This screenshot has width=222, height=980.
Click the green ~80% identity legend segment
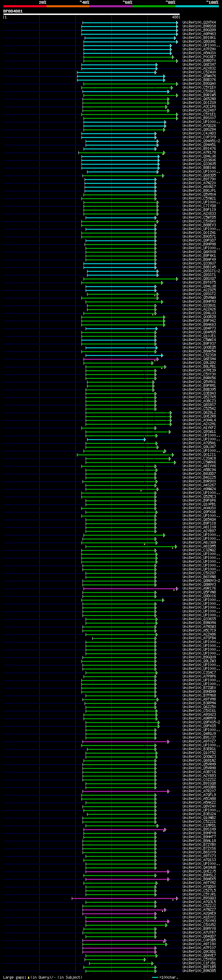(154, 6)
